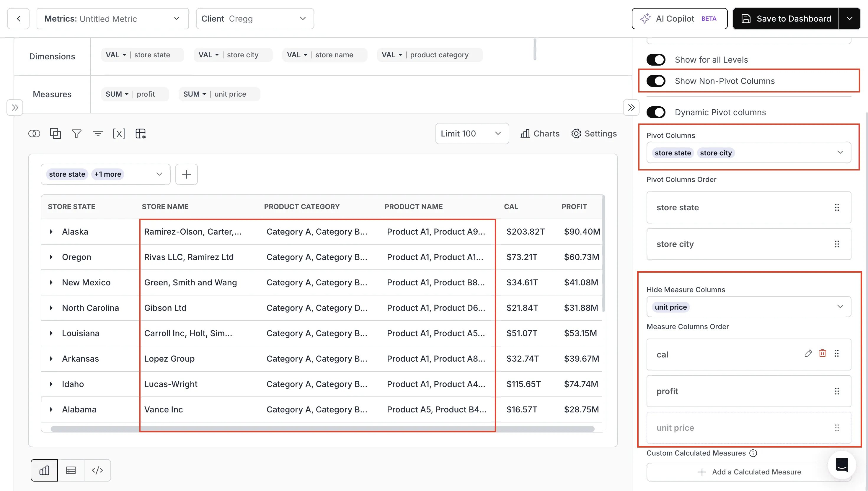Viewport: 868px width, 491px height.
Task: Click the back arrow button
Action: 18,19
